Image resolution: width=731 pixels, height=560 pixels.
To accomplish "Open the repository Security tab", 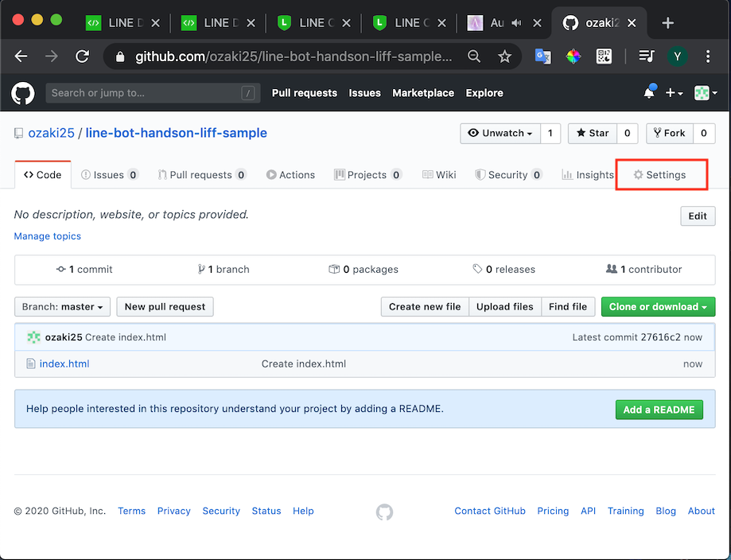I will tap(508, 175).
